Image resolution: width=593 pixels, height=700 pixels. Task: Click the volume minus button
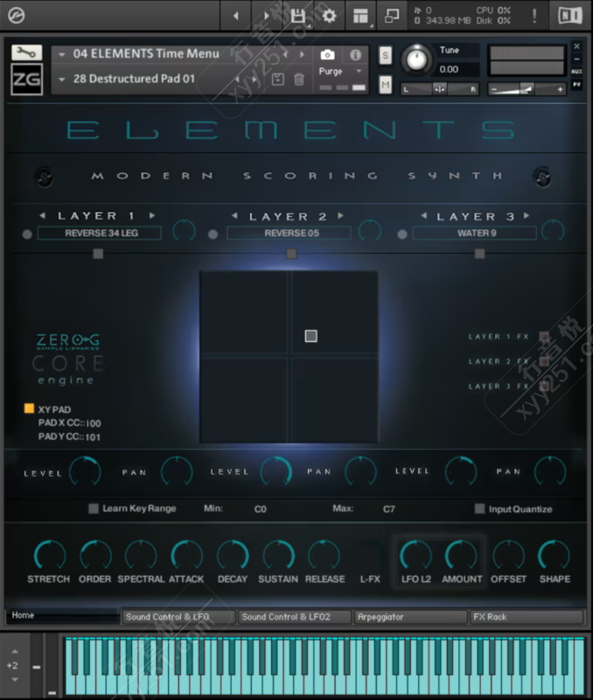[494, 90]
